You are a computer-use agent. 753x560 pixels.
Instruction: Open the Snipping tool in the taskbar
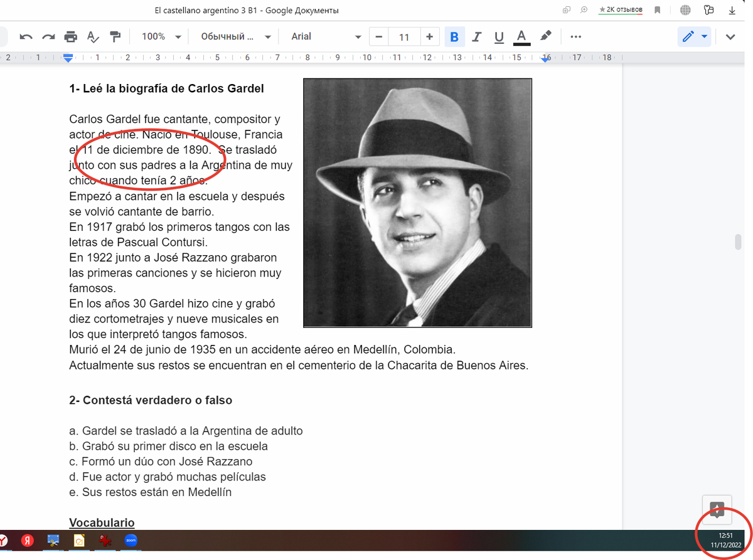[x=53, y=540]
